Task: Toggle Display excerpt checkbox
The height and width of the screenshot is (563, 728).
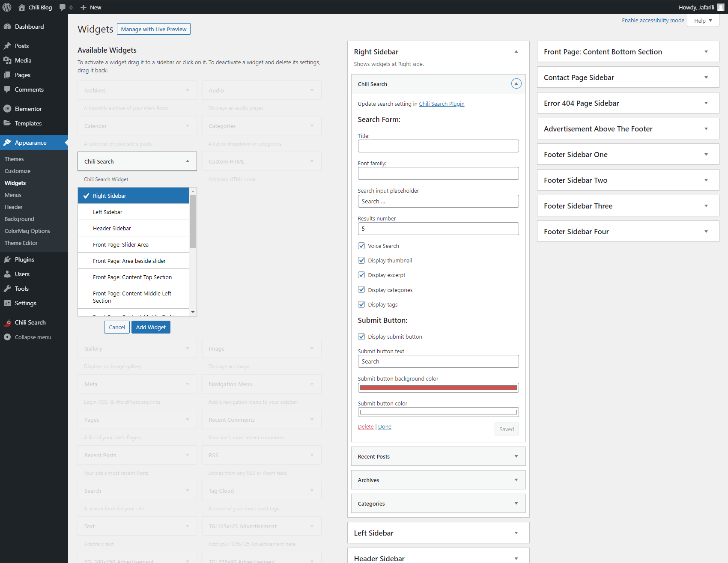Action: tap(361, 275)
